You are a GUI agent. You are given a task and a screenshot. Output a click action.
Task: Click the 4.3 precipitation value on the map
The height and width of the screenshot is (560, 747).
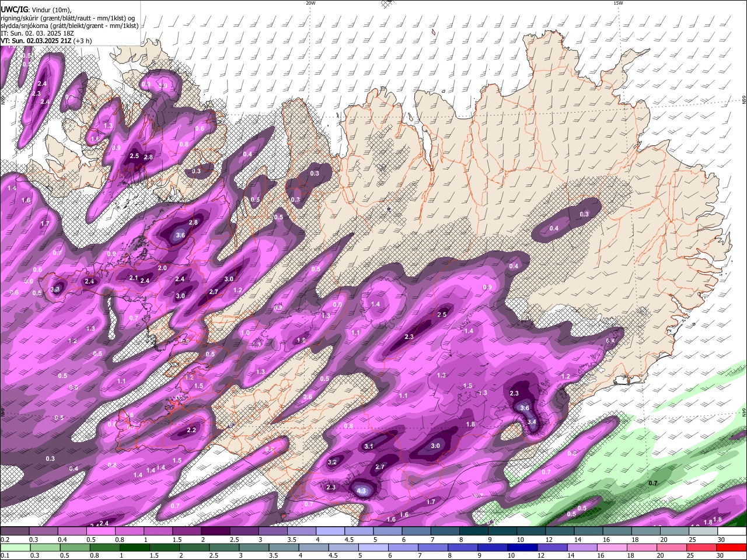[361, 491]
